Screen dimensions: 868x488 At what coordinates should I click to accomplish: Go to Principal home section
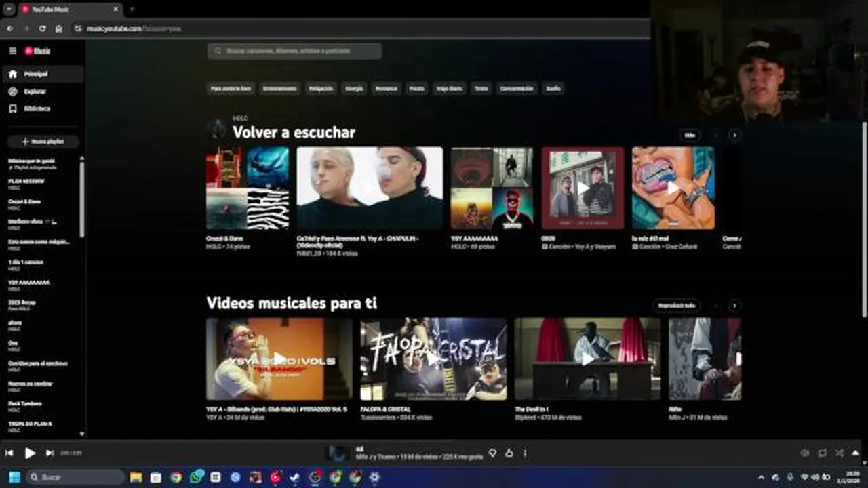click(43, 74)
